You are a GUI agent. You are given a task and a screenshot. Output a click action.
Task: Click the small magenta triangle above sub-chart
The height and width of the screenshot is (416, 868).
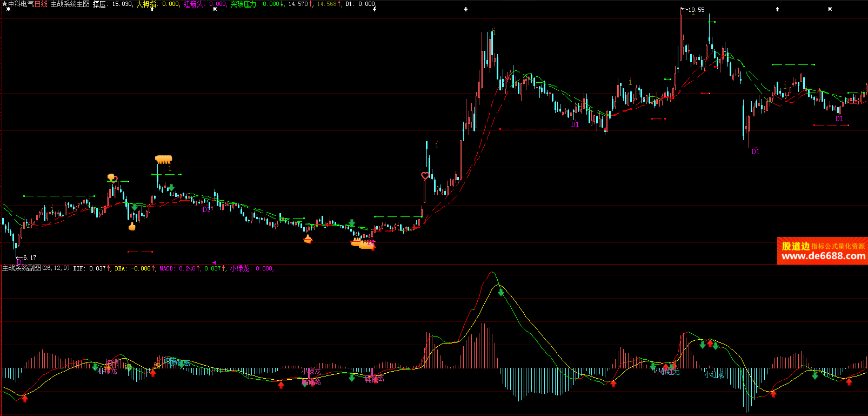click(x=214, y=263)
